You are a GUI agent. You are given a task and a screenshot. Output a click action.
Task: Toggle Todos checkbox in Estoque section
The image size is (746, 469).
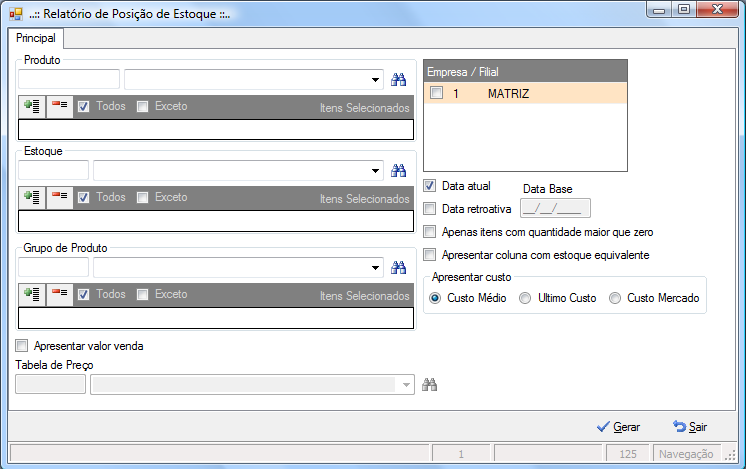(83, 197)
